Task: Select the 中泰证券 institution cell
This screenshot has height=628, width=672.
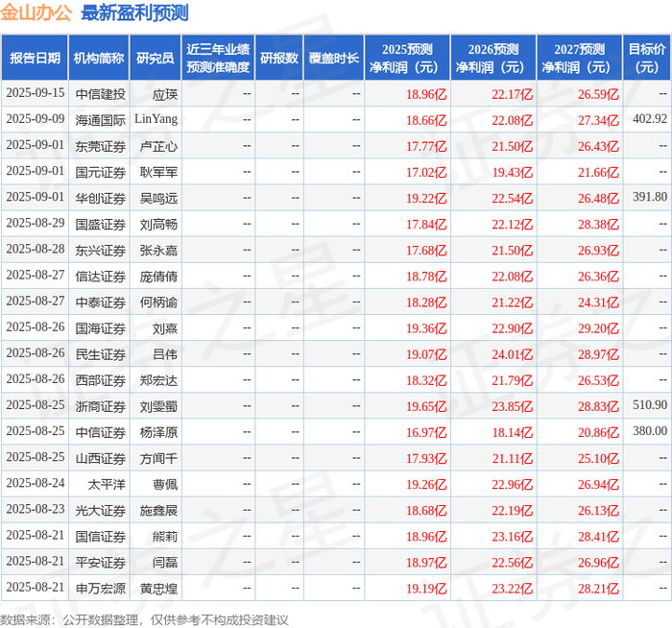Action: tap(100, 302)
